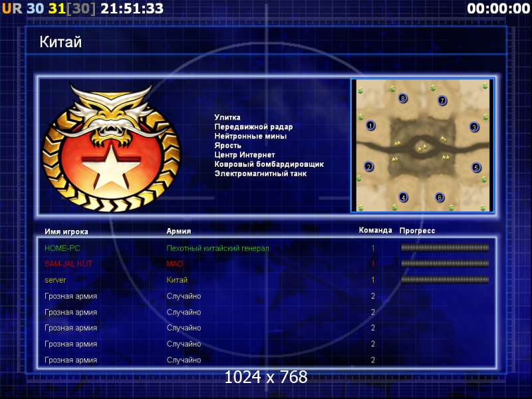The image size is (532, 399).
Task: Select start position 2 on the map
Action: pyautogui.click(x=369, y=167)
